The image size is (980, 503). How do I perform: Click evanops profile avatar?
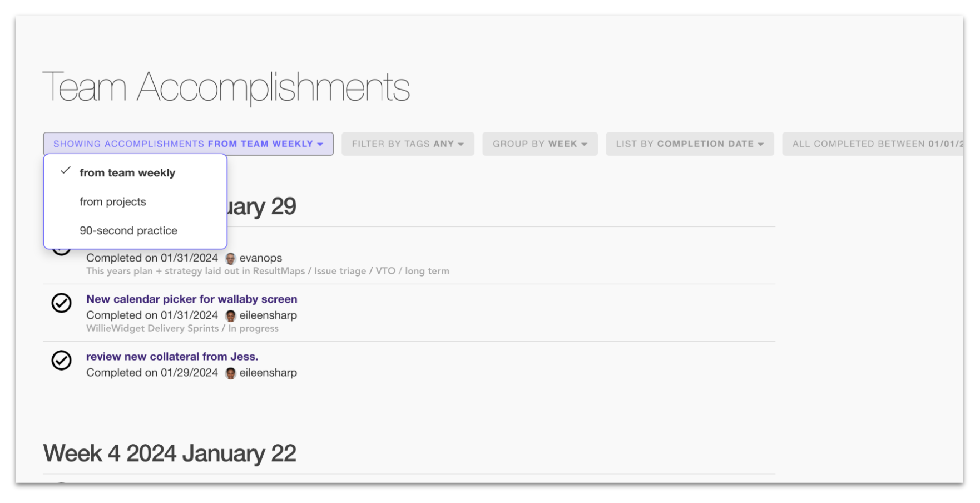coord(230,258)
